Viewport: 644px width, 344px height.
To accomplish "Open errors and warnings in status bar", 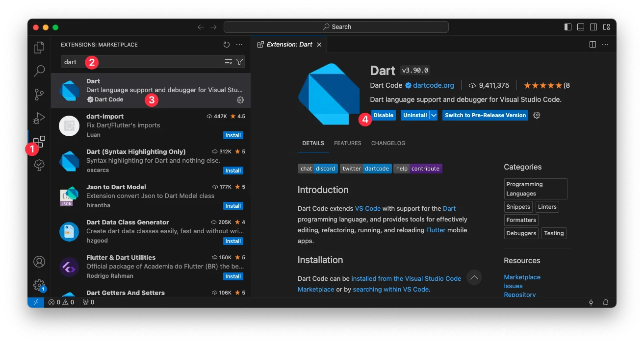I will [61, 302].
